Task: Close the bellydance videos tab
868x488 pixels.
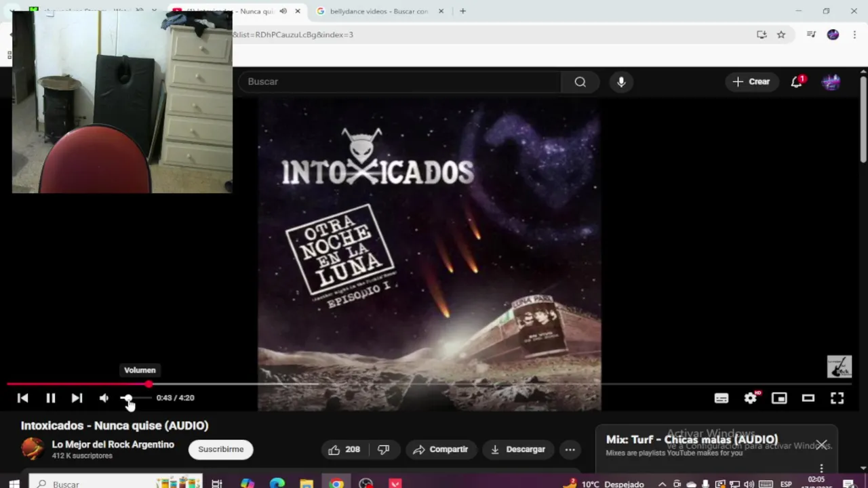Action: pyautogui.click(x=441, y=11)
